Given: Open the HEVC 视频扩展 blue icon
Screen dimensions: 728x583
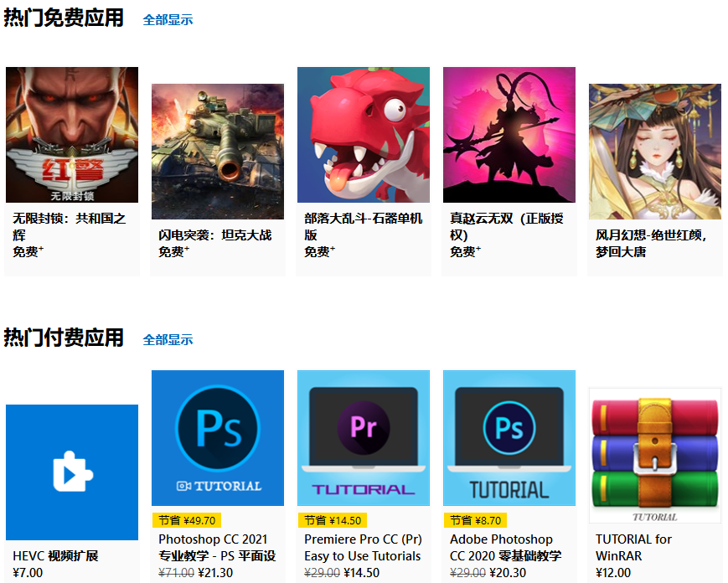Looking at the screenshot, I should [x=72, y=472].
